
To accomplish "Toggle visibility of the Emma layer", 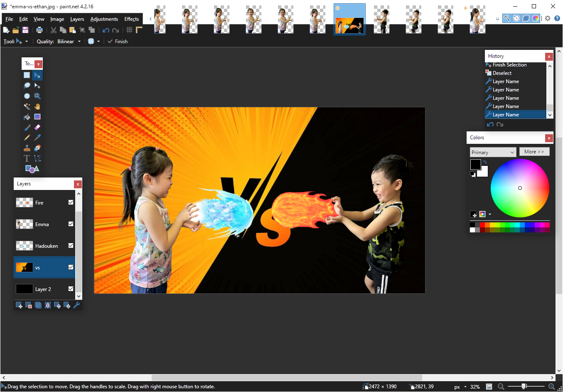I will (71, 224).
